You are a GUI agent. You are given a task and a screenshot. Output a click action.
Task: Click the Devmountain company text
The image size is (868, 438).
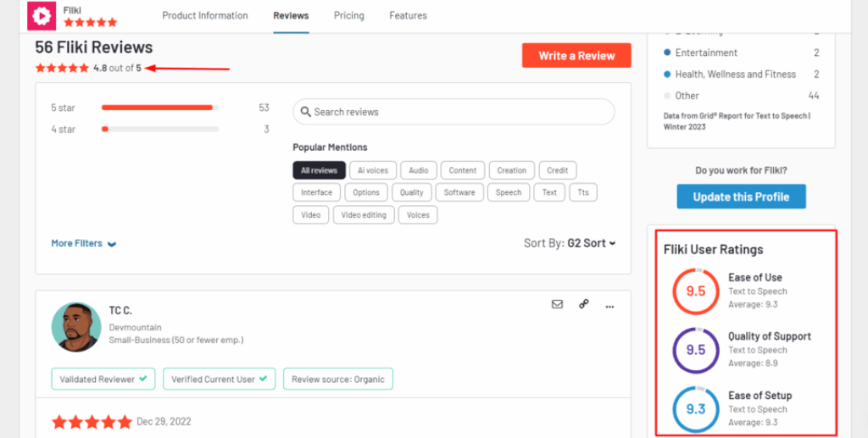click(135, 327)
